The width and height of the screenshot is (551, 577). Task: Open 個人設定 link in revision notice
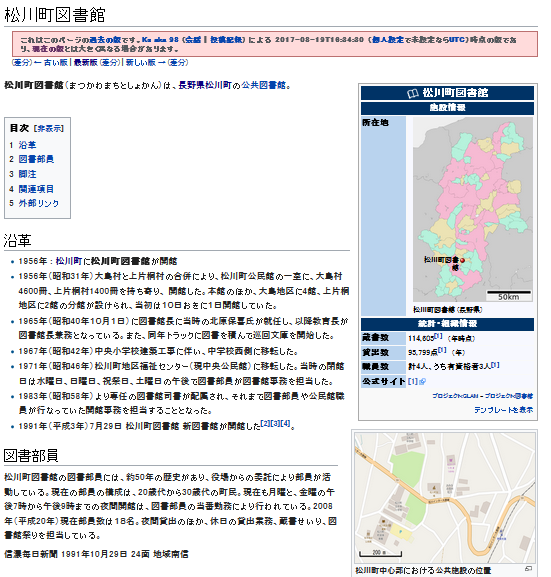[388, 40]
